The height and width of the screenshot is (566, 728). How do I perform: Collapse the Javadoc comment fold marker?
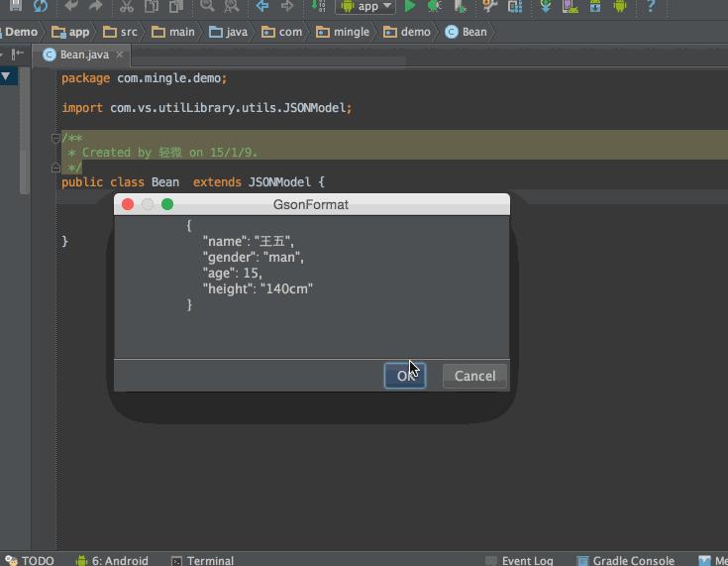56,139
